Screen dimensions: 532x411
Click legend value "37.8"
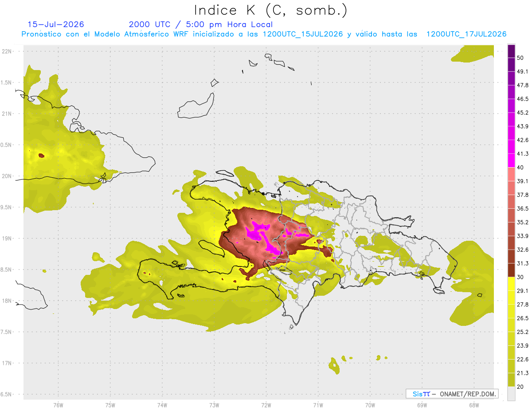(523, 195)
